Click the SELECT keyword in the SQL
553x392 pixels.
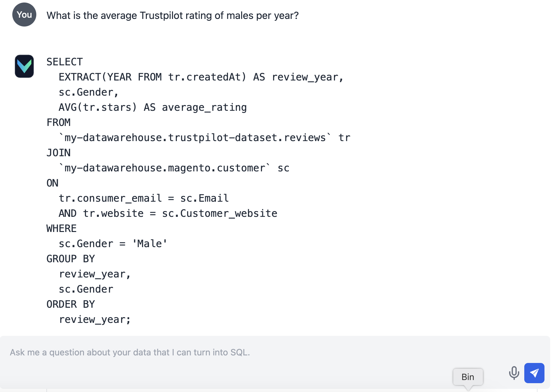(65, 62)
